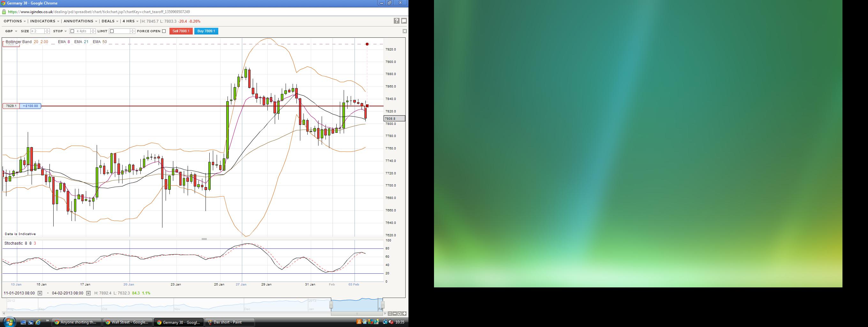Screen dimensions: 868x327
Task: Reset the chart zoom
Action: click(x=399, y=314)
